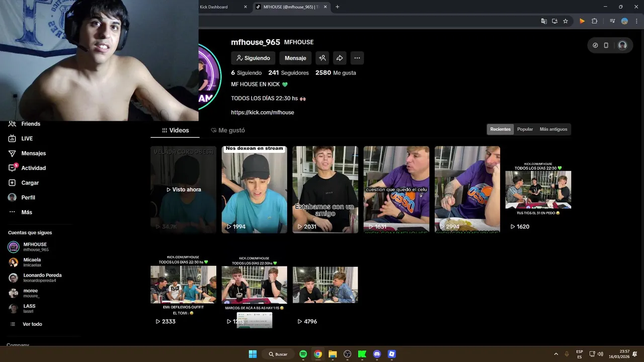Open File Explorer from the taskbar
The width and height of the screenshot is (644, 362).
click(x=333, y=354)
